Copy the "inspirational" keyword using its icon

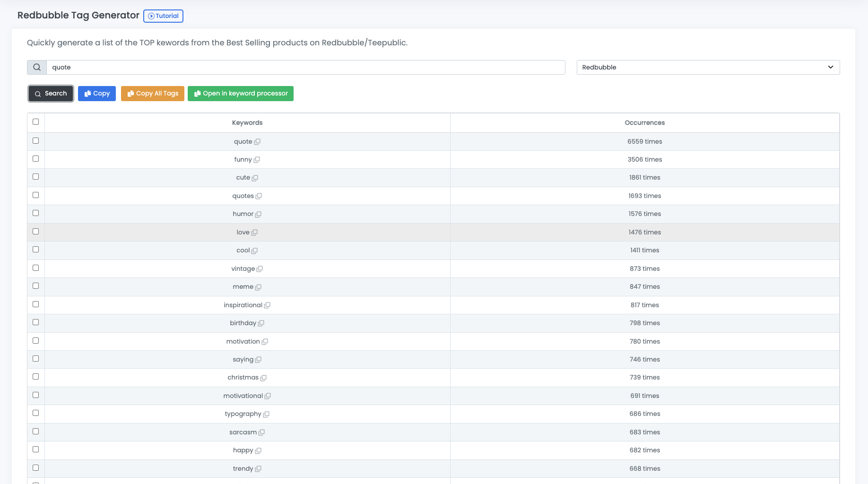coord(267,305)
